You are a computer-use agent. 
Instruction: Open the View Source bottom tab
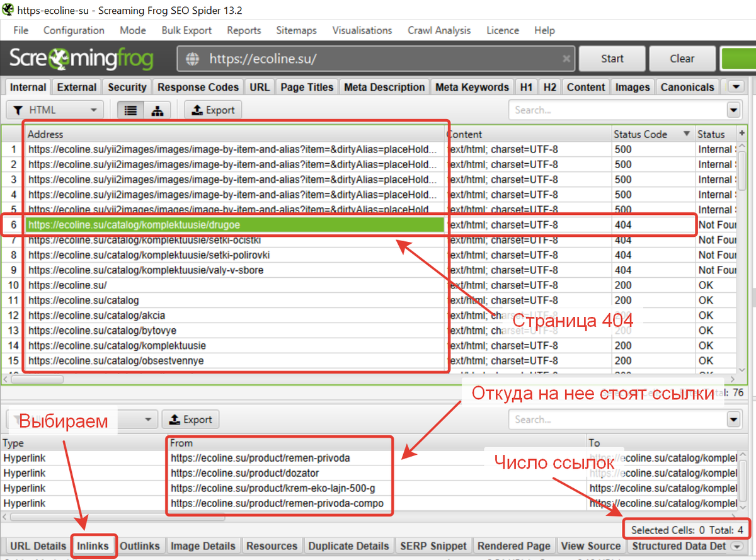point(591,546)
